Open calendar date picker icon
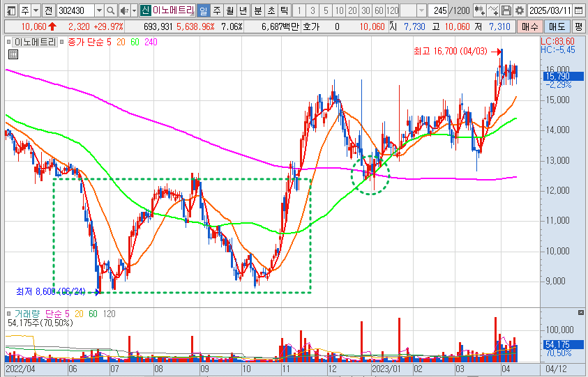Image resolution: width=588 pixels, height=377 pixels. tap(579, 10)
